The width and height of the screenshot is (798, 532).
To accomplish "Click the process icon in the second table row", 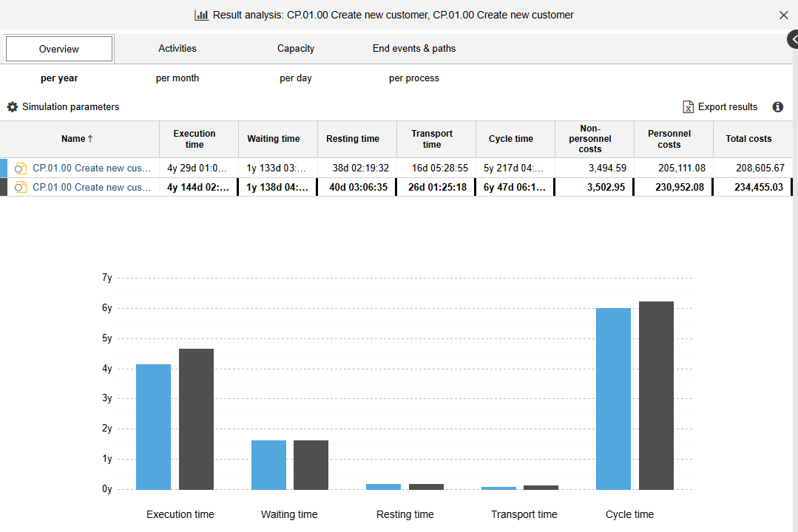I will [21, 188].
